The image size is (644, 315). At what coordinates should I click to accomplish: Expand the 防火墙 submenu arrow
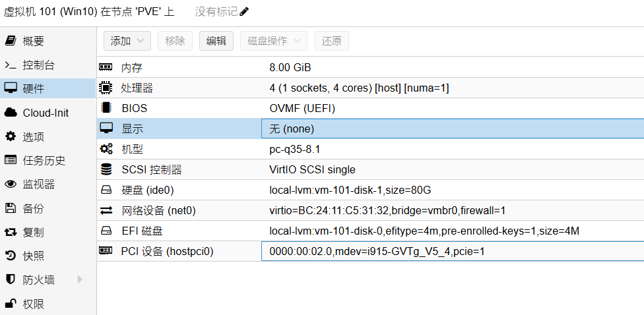[80, 279]
